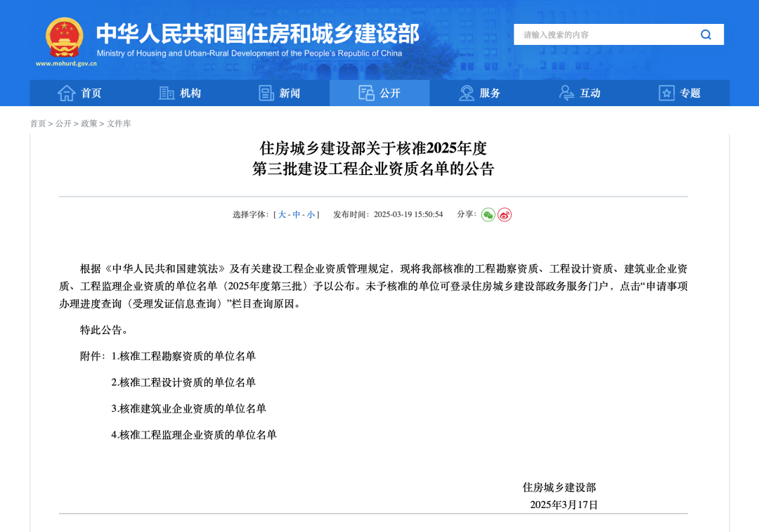This screenshot has height=532, width=759.
Task: Set font size to 大
Action: coord(282,214)
